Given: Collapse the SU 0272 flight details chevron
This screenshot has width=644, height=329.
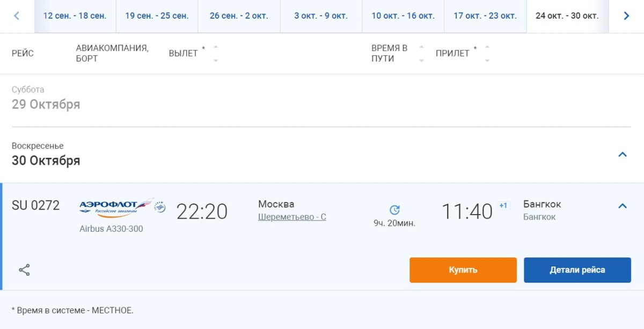Looking at the screenshot, I should pos(623,206).
